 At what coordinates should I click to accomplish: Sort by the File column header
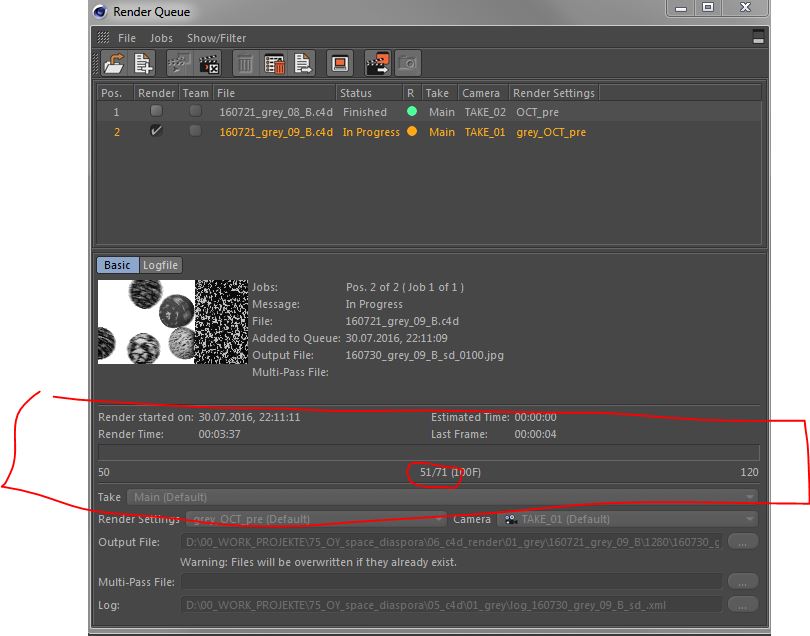pos(274,93)
